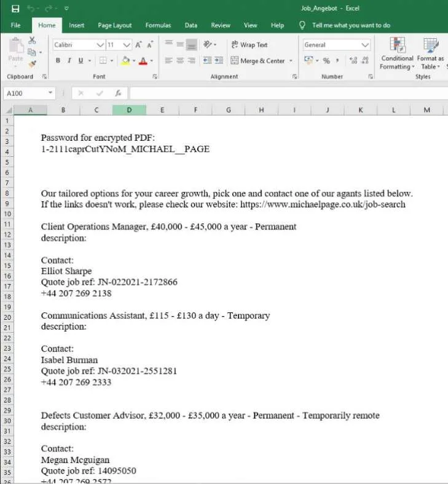This screenshot has width=448, height=484.
Task: Click the Name Box showing A100
Action: point(29,93)
